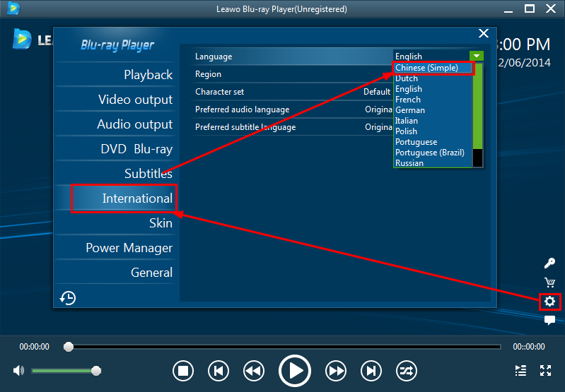Click the Region setting row

(291, 74)
